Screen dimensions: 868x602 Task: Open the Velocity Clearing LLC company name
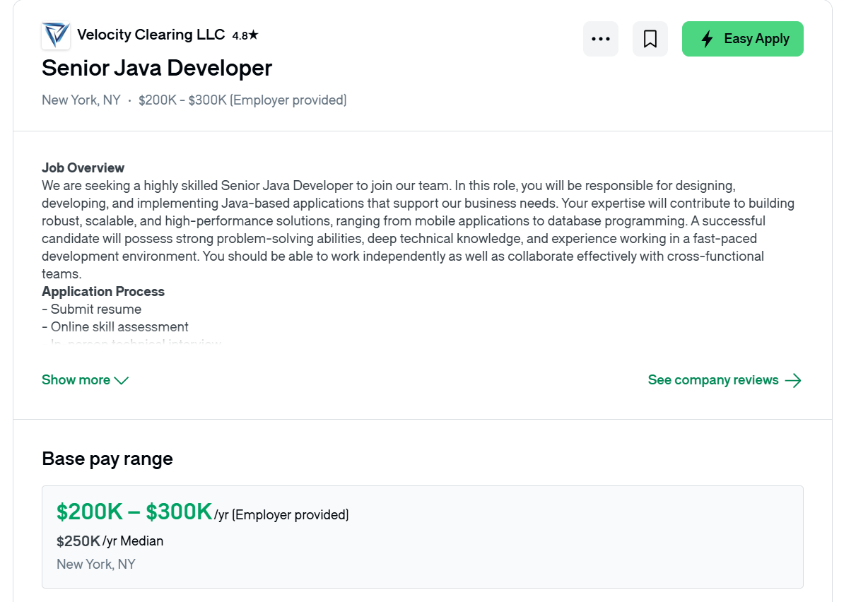coord(151,35)
